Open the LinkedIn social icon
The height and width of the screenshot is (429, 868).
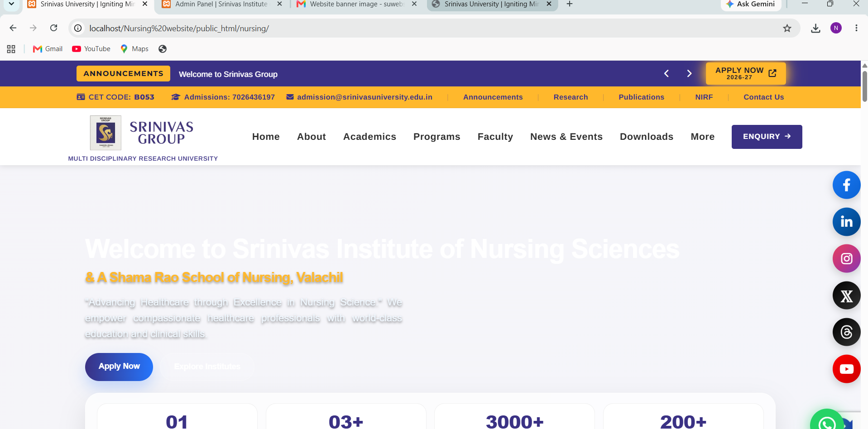(846, 222)
